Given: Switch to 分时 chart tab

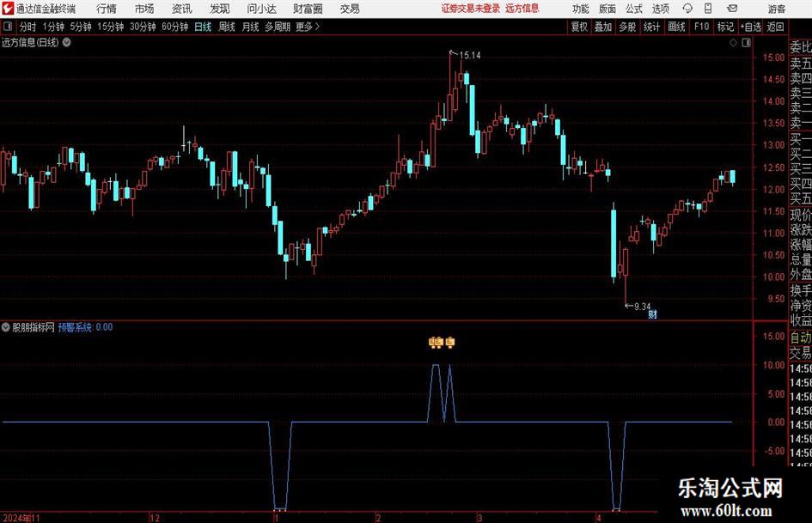Looking at the screenshot, I should click(28, 27).
